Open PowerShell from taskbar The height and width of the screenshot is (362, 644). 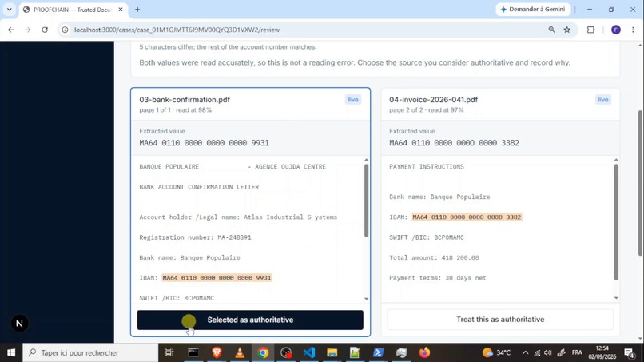point(378,352)
